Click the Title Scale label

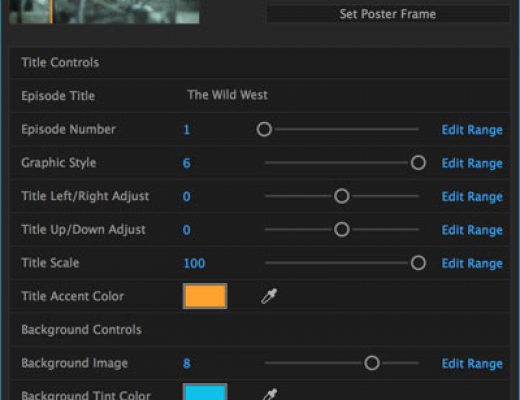(50, 263)
